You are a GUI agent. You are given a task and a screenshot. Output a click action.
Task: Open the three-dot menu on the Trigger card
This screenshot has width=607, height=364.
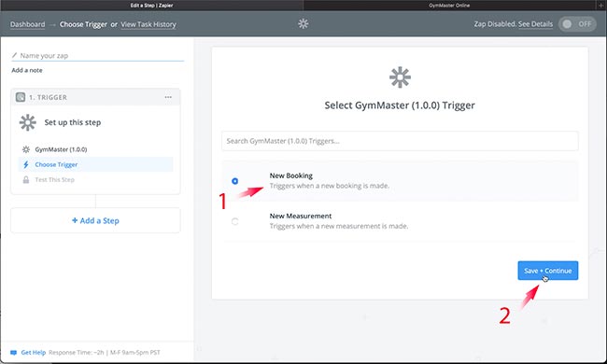point(168,97)
